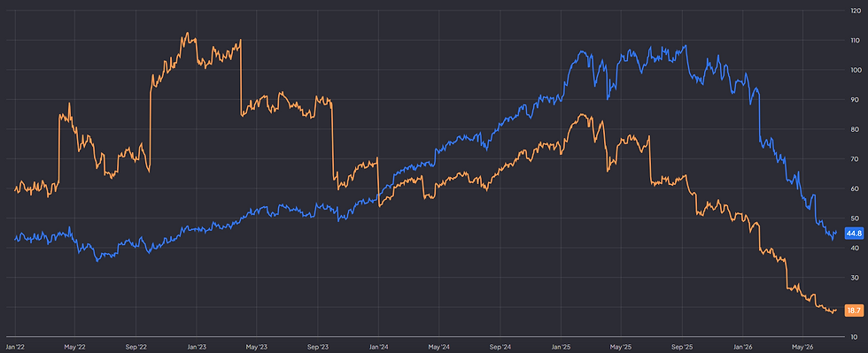Select the Sep'23 date label

(318, 347)
